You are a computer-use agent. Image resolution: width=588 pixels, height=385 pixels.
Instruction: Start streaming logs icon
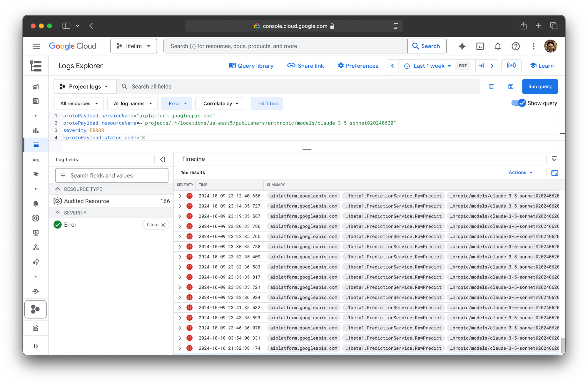(x=511, y=66)
